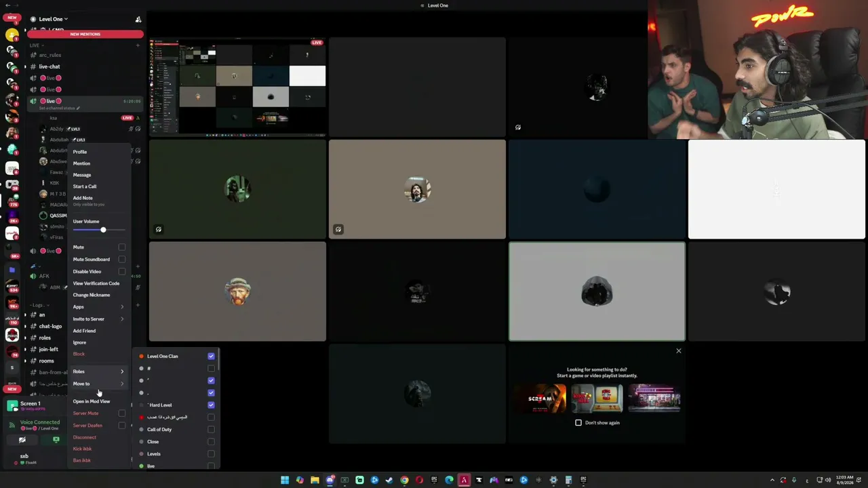
Task: Open the Discord app from the taskbar
Action: [330, 481]
